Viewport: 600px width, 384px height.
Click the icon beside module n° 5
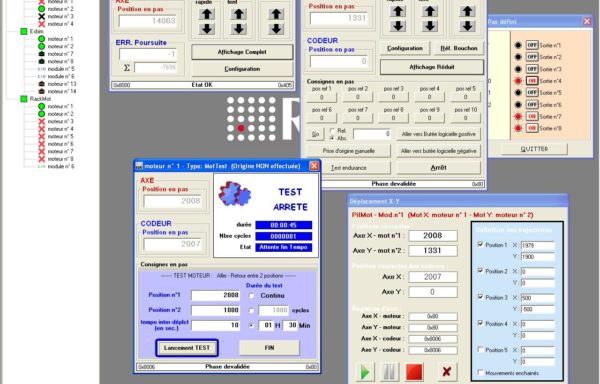41,69
